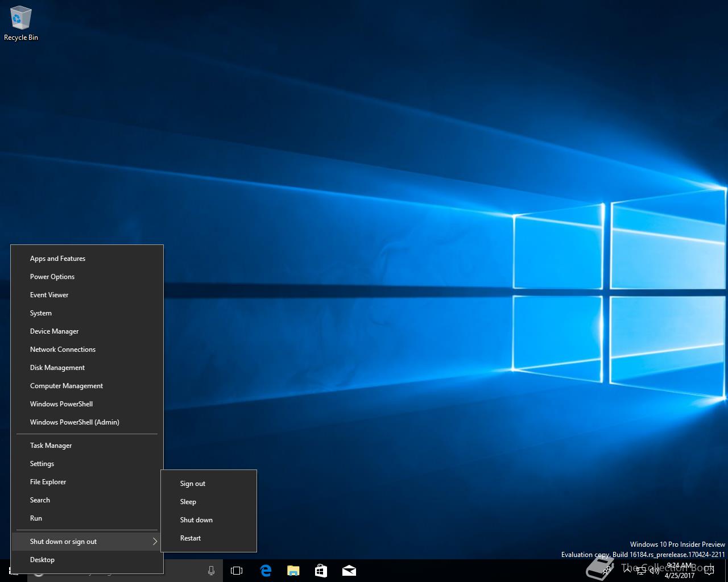Click Shut down in the submenu
Screen dimensions: 728x582
196,520
